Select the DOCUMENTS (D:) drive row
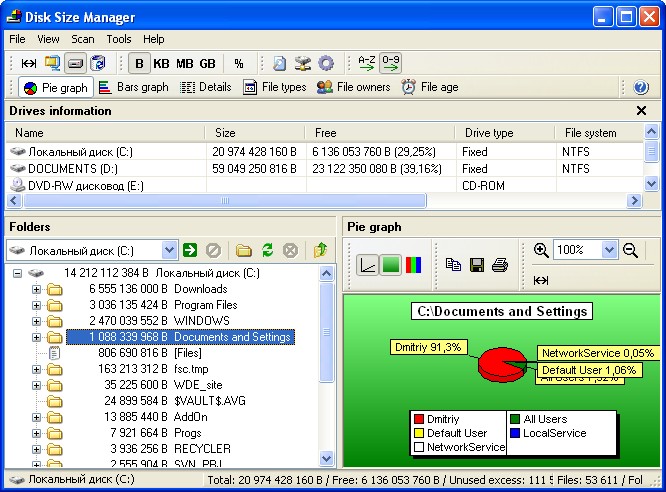 (66, 168)
